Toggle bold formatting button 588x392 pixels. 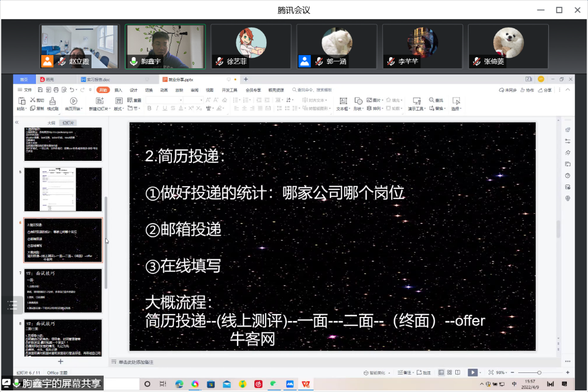click(150, 108)
